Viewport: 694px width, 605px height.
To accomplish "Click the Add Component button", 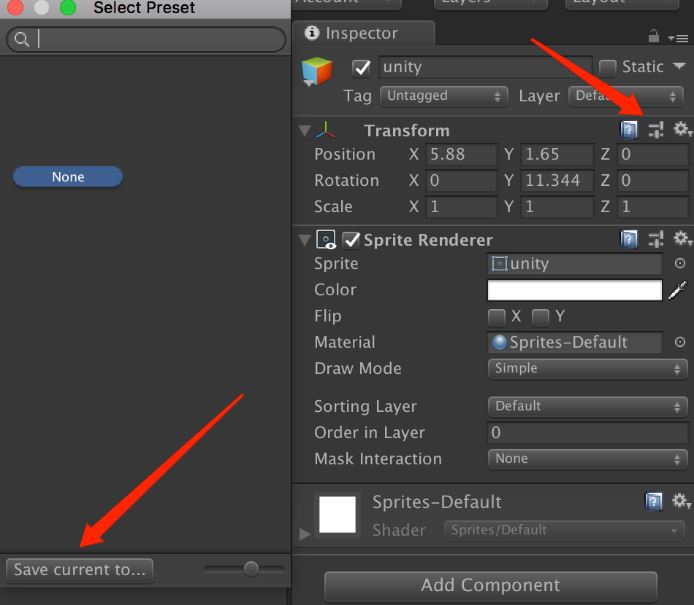I will click(490, 585).
